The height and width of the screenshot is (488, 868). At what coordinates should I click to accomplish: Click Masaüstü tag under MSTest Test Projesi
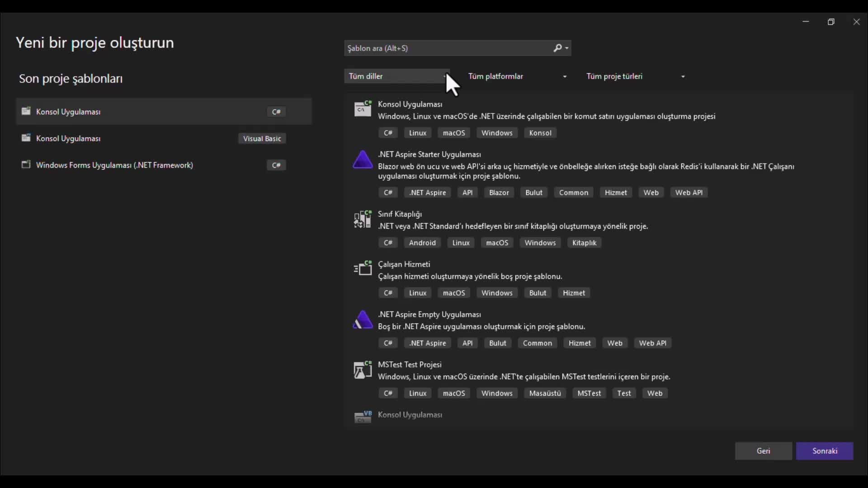click(545, 393)
